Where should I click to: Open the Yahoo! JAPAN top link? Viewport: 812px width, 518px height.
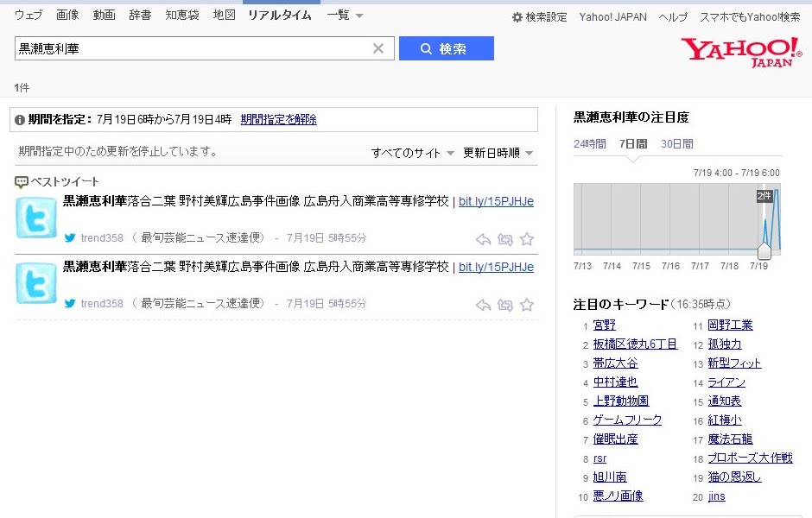click(x=612, y=17)
